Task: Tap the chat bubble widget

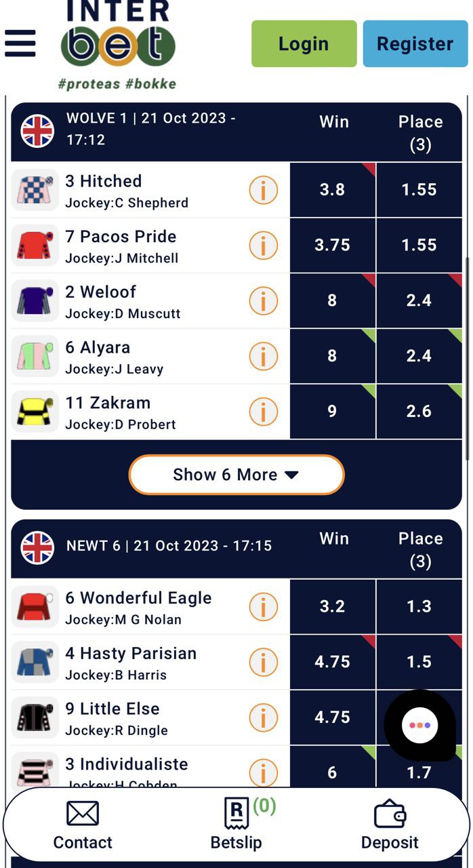Action: (x=419, y=726)
